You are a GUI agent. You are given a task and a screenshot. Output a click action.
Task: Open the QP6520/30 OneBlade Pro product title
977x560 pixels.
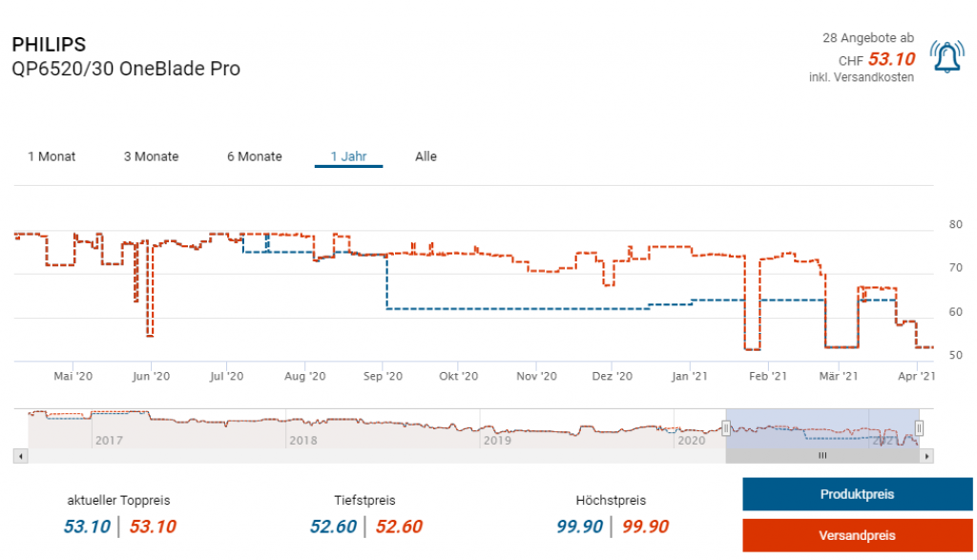tap(125, 69)
